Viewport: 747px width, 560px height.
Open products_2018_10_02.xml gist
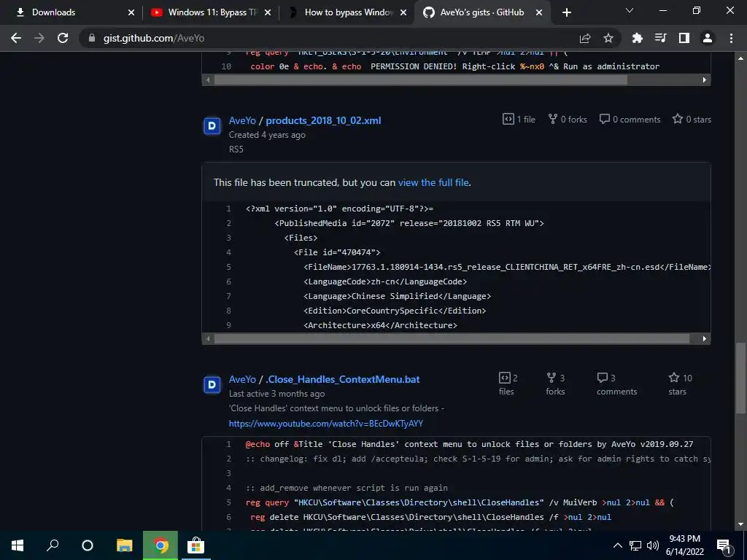tap(323, 120)
